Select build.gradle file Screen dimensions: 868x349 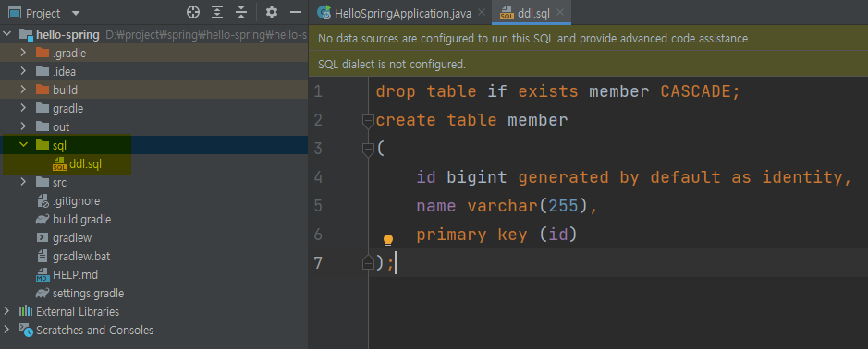(82, 219)
